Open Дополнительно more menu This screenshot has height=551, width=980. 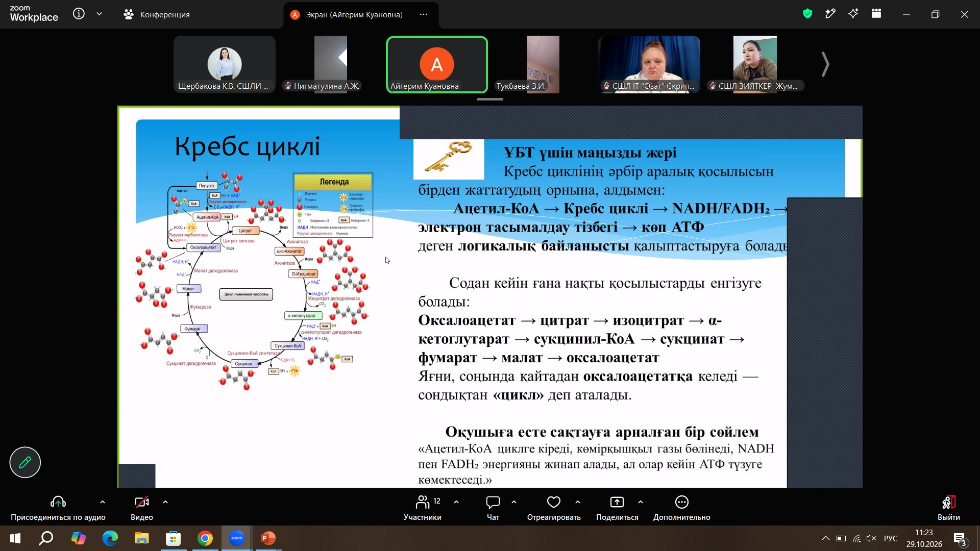point(682,508)
